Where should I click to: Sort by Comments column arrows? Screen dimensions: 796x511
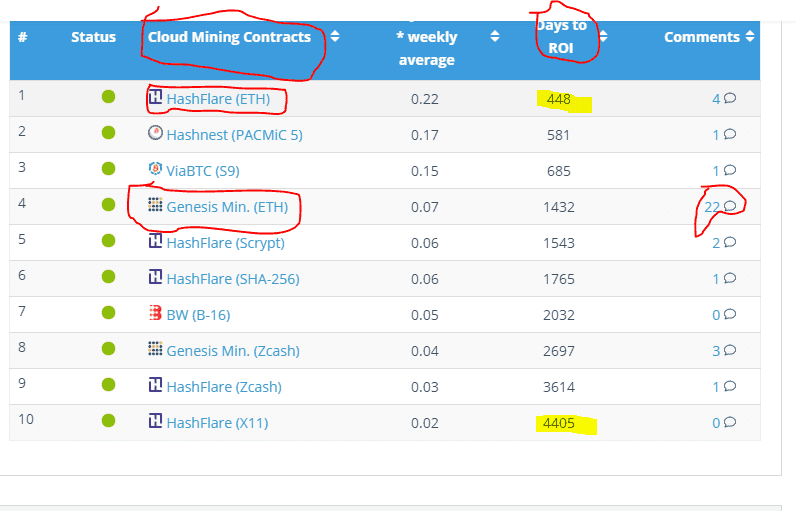point(750,37)
